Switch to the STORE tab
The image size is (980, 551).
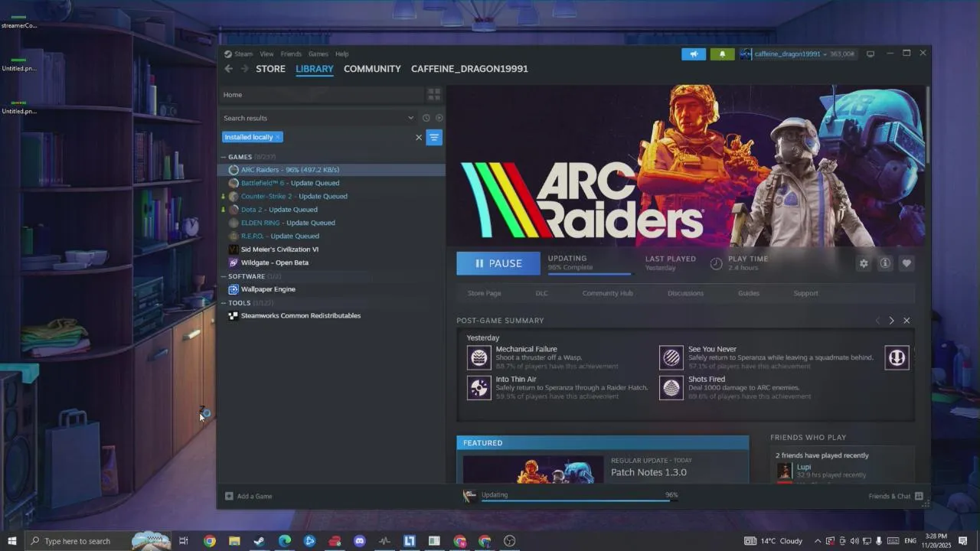(x=270, y=69)
